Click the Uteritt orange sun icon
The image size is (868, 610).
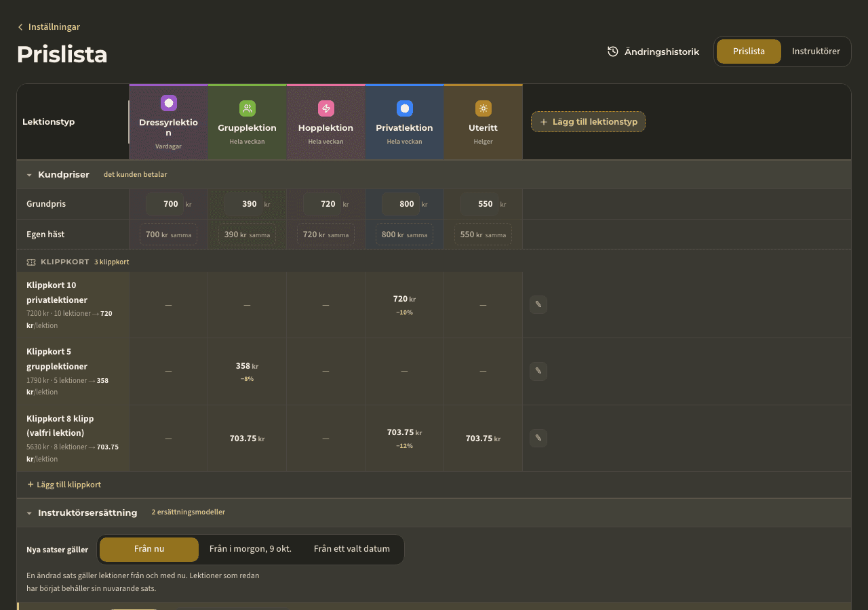click(484, 108)
